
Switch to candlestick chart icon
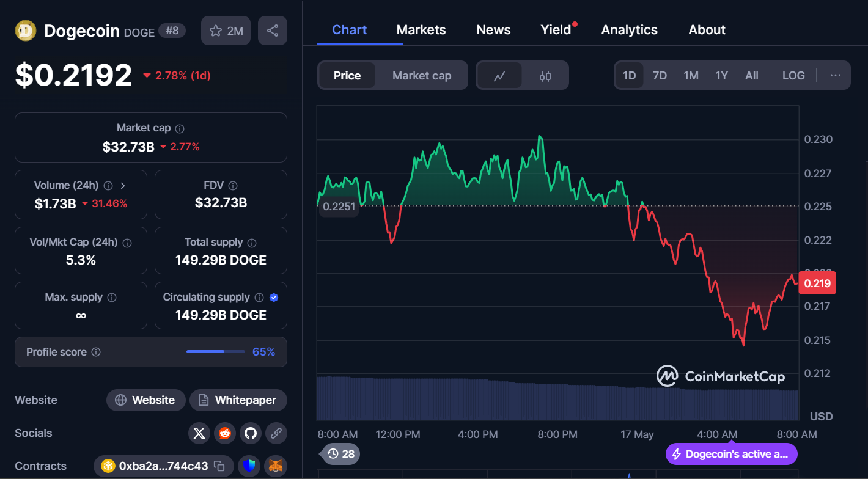click(545, 76)
